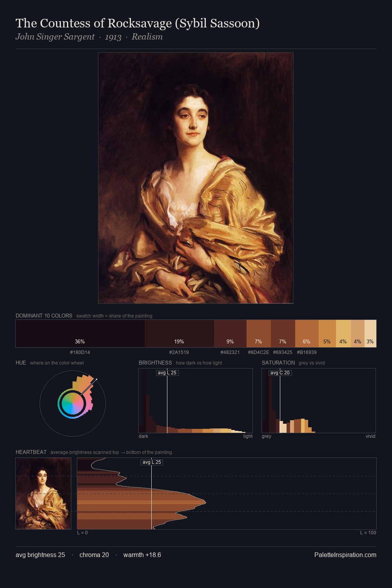Pick the 6% swatch #B16939
This screenshot has width=392, height=588.
307,334
